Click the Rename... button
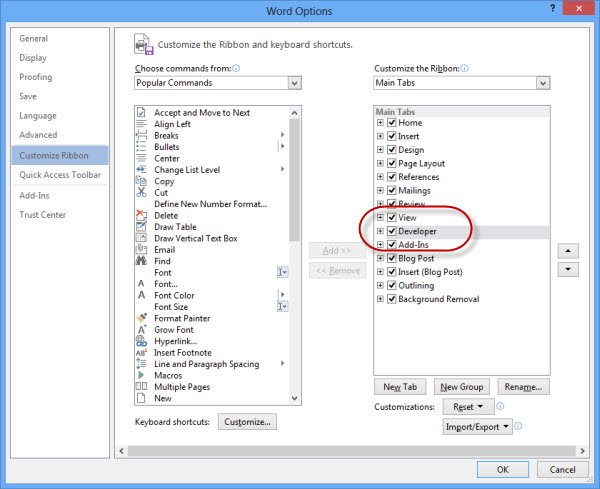600x489 pixels. coord(523,387)
